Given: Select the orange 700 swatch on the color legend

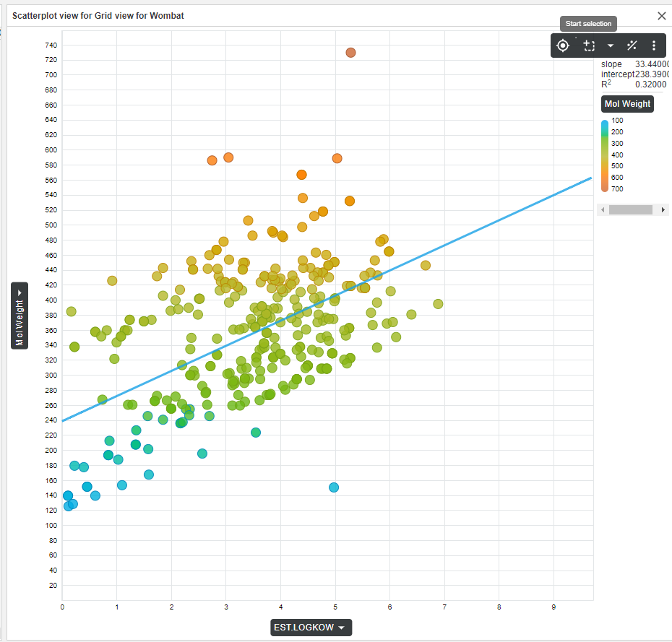Looking at the screenshot, I should click(x=606, y=188).
